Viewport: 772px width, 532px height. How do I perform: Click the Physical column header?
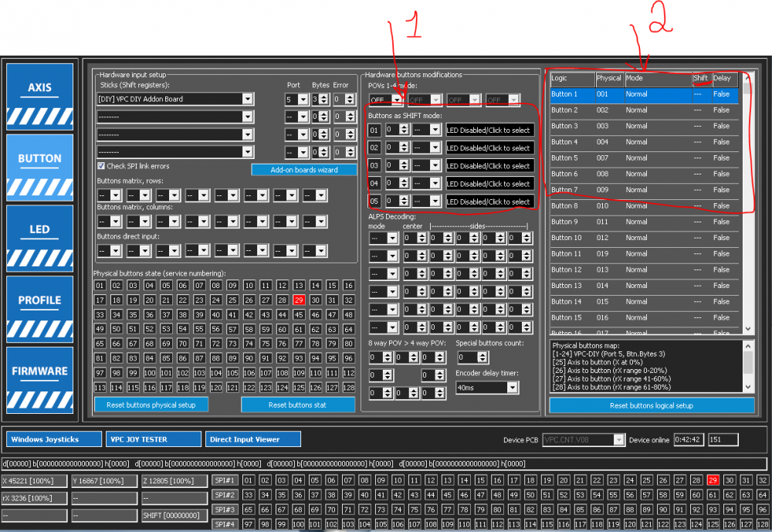click(610, 78)
